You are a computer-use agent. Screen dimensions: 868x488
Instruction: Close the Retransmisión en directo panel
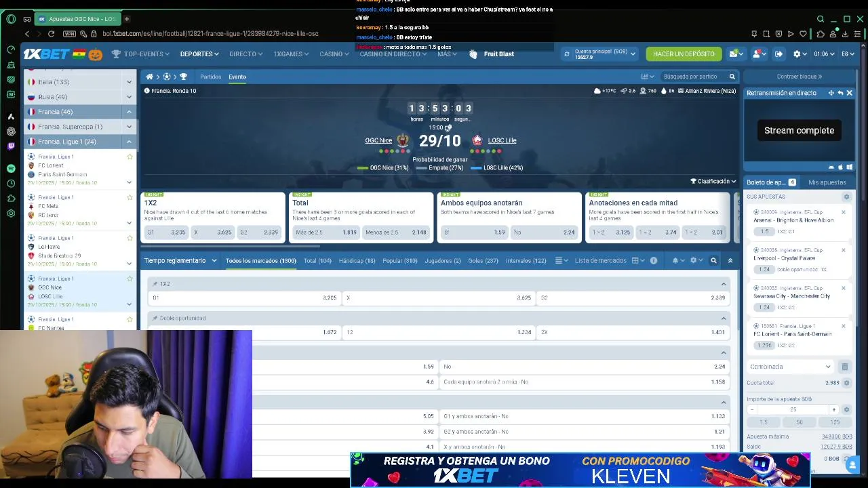849,93
